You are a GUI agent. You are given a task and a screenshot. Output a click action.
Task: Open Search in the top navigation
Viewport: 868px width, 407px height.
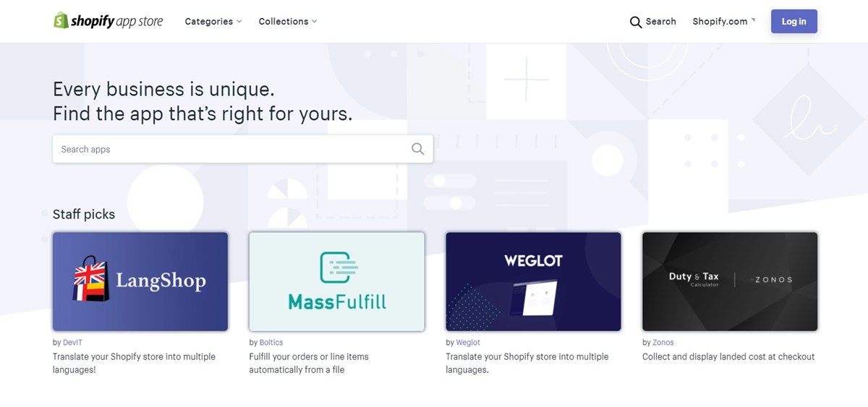point(652,22)
